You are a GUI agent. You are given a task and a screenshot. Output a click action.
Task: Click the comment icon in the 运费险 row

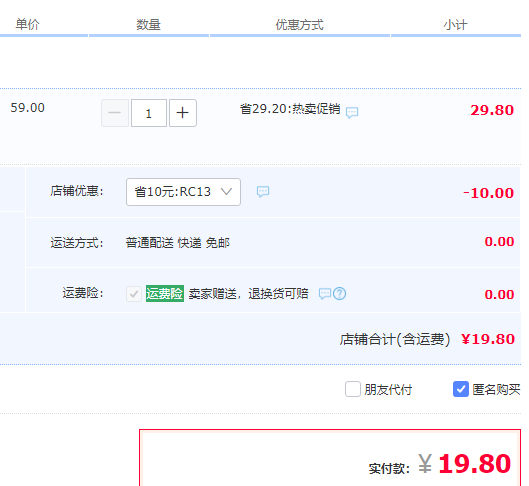[325, 293]
